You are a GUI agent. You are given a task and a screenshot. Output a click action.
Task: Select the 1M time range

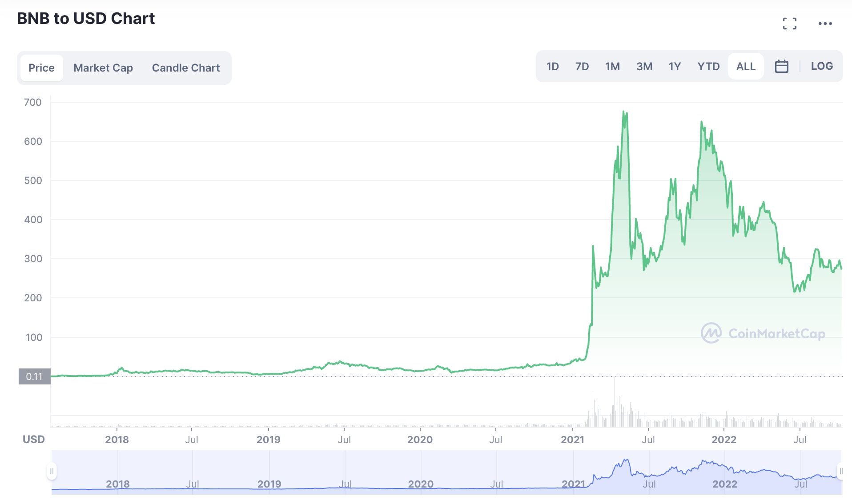tap(612, 66)
